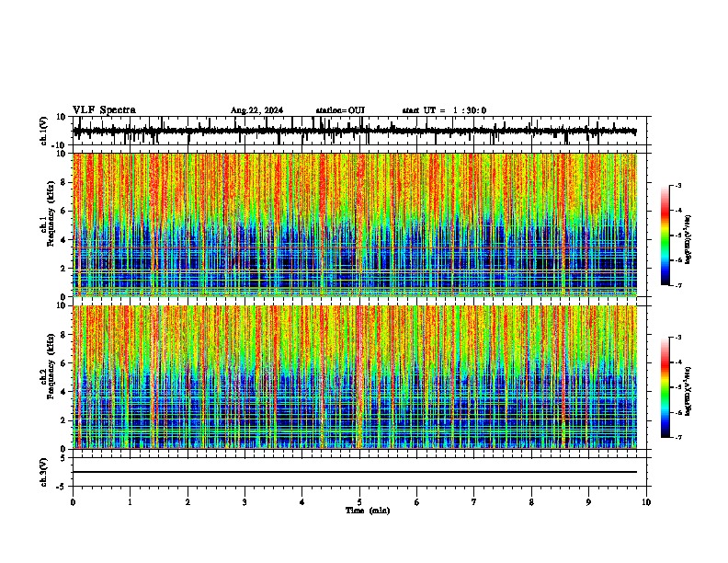Image resolution: width=728 pixels, height=563 pixels.
Task: Click the "start UT = 1 :30: 0" text
Action: coord(444,110)
